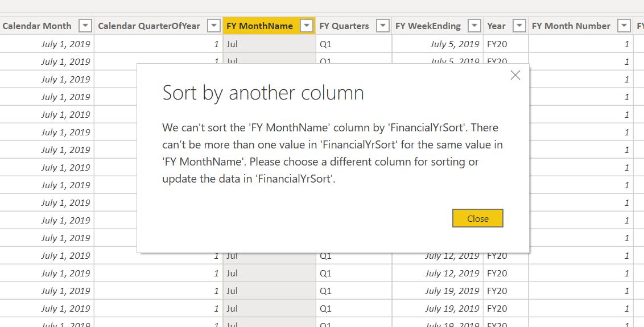The height and width of the screenshot is (327, 644).
Task: Open FY Month Number filter dropdown
Action: pos(624,26)
